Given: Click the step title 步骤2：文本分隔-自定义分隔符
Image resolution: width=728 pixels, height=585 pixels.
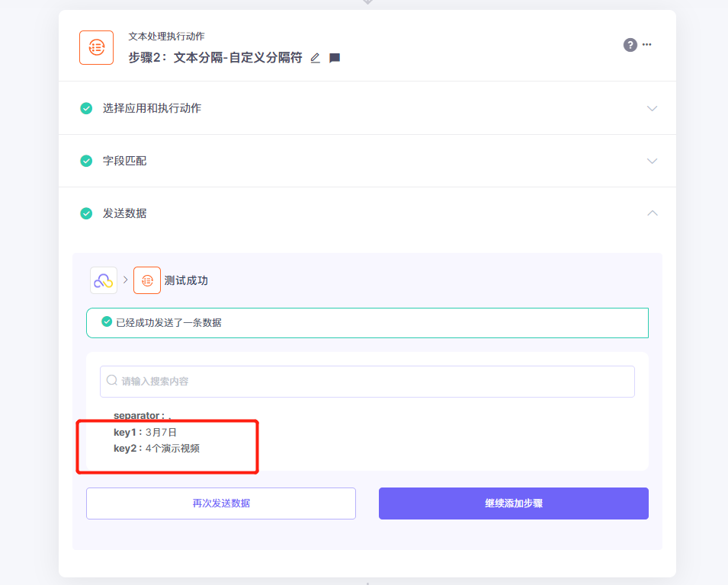Looking at the screenshot, I should tap(216, 58).
